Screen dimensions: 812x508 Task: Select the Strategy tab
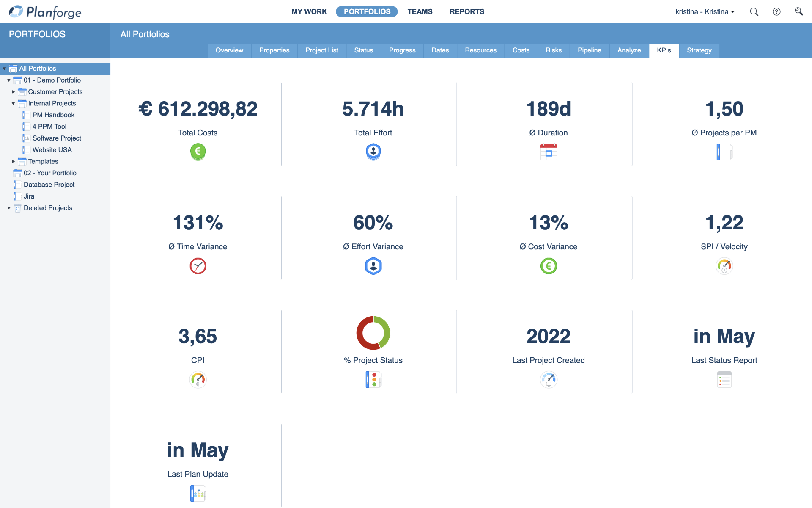pos(699,50)
